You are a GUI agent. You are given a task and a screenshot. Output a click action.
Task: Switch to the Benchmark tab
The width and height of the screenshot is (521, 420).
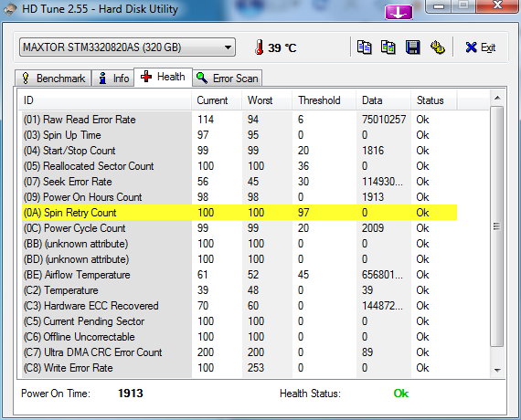(53, 79)
